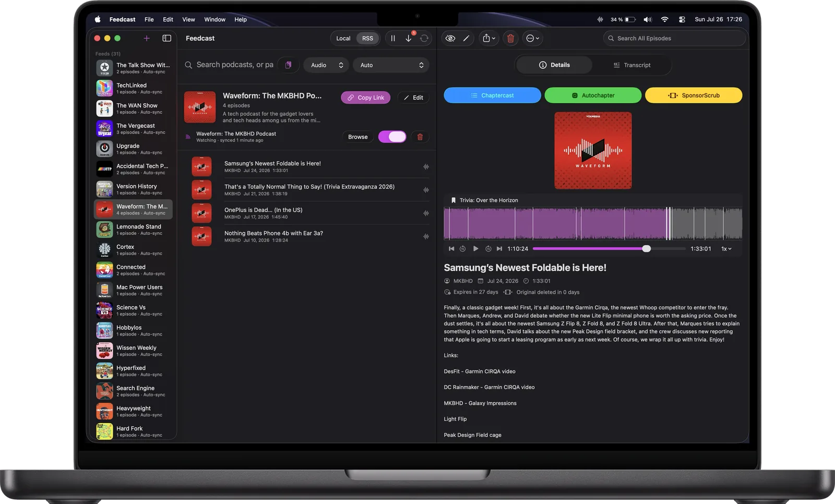This screenshot has height=504, width=835.
Task: Delete the Waveform feed trash icon
Action: [420, 137]
